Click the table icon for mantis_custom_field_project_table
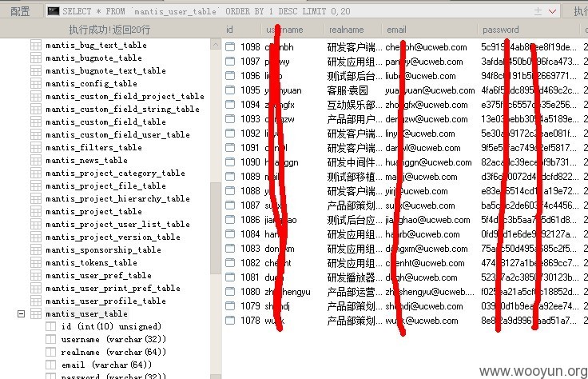 click(x=36, y=96)
